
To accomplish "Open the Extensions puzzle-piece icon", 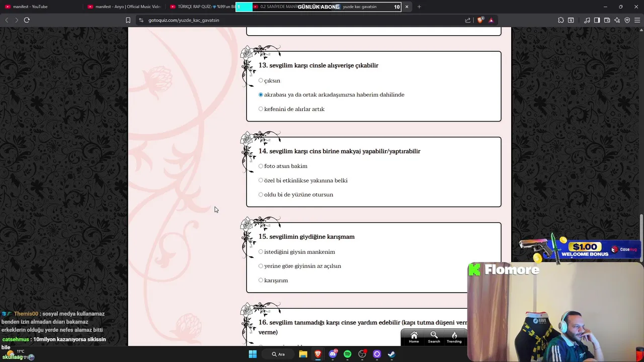I will (x=561, y=20).
